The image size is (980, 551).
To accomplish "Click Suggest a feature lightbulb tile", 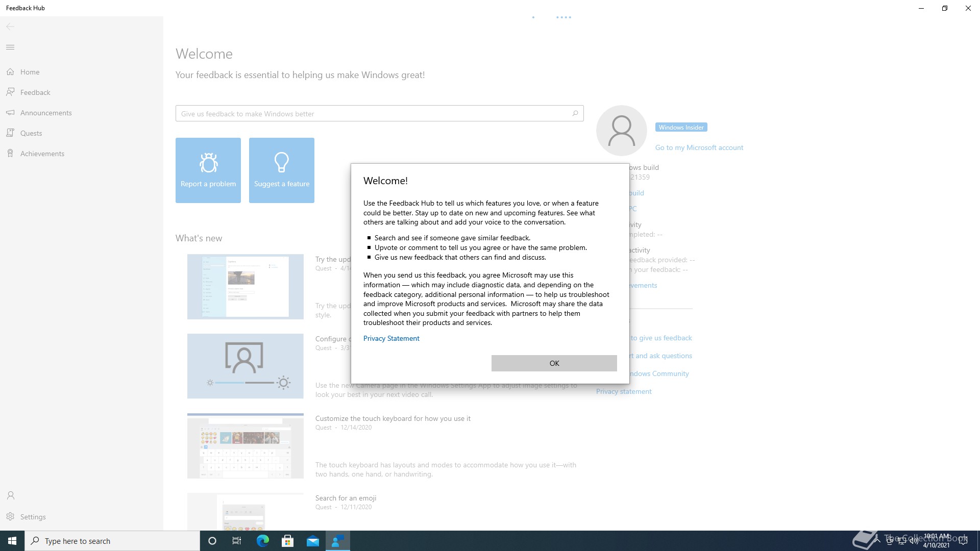I will (282, 170).
